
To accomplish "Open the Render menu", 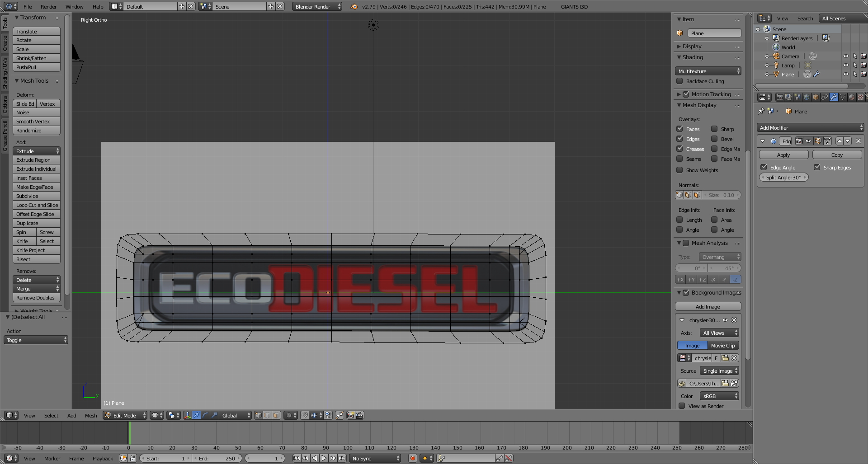I will tap(49, 6).
